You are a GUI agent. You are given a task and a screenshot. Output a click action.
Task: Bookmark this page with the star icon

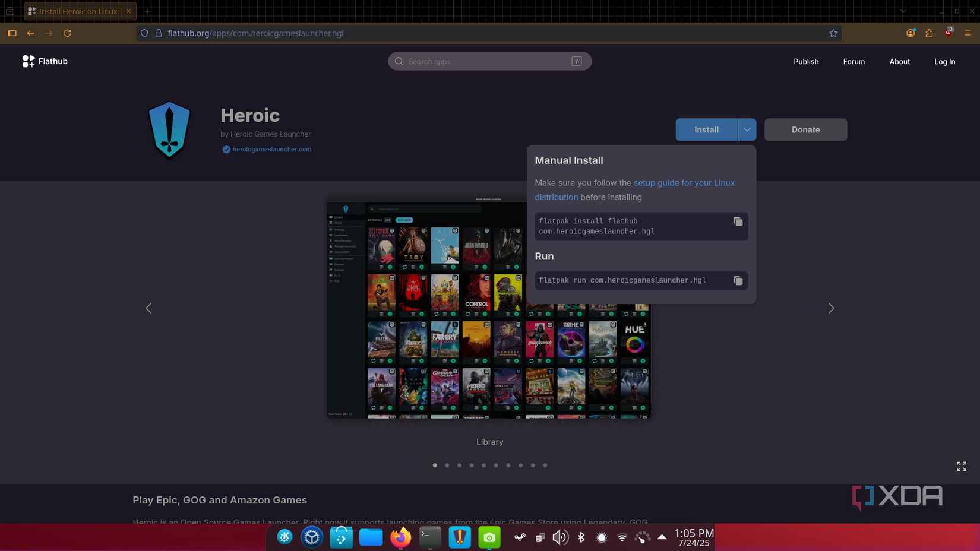833,33
